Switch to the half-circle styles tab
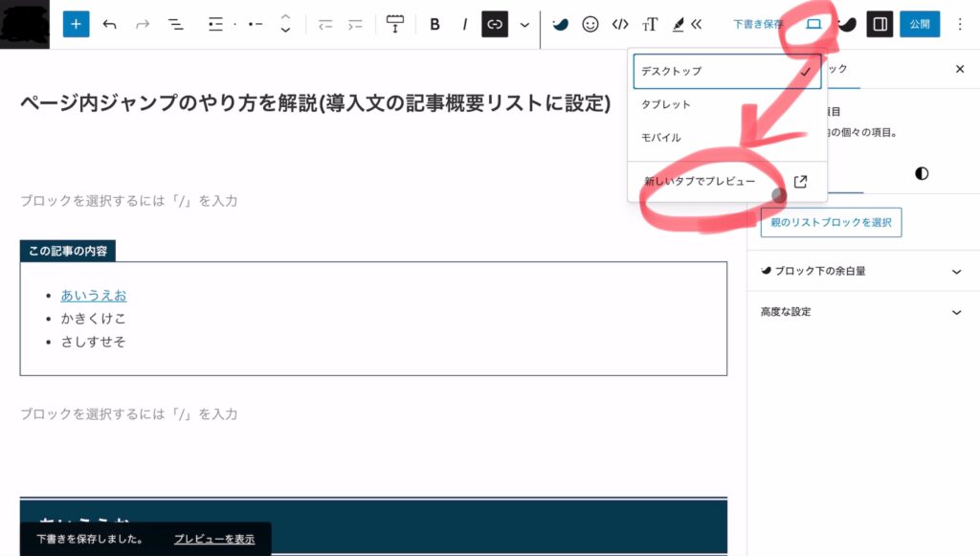 tap(922, 173)
